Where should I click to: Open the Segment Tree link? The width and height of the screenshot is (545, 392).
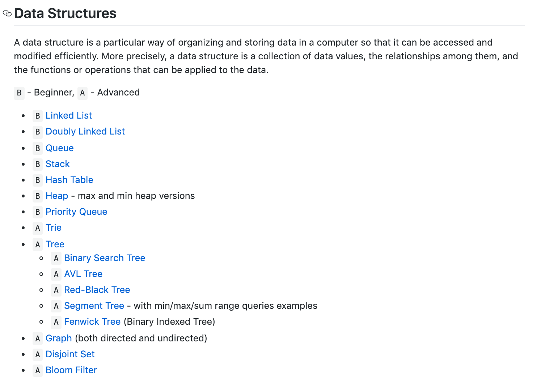tap(94, 306)
